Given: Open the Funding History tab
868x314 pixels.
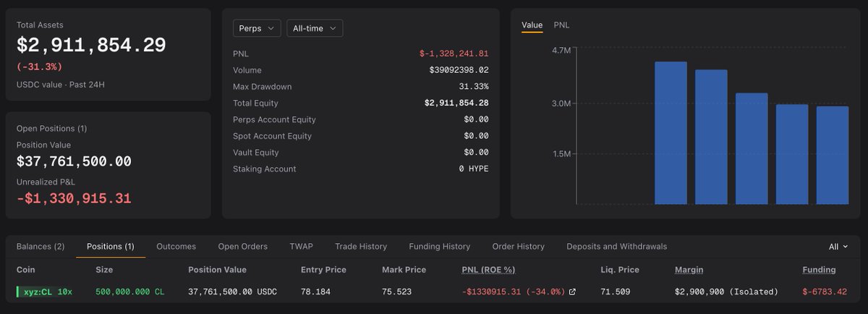Looking at the screenshot, I should coord(440,247).
